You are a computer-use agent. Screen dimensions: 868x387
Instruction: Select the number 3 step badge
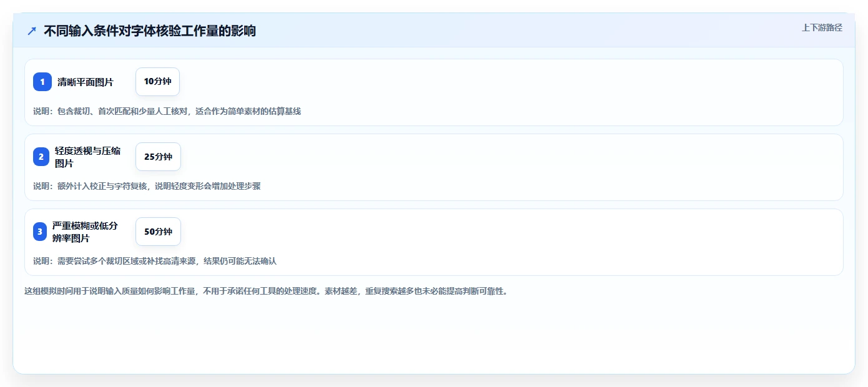click(40, 232)
